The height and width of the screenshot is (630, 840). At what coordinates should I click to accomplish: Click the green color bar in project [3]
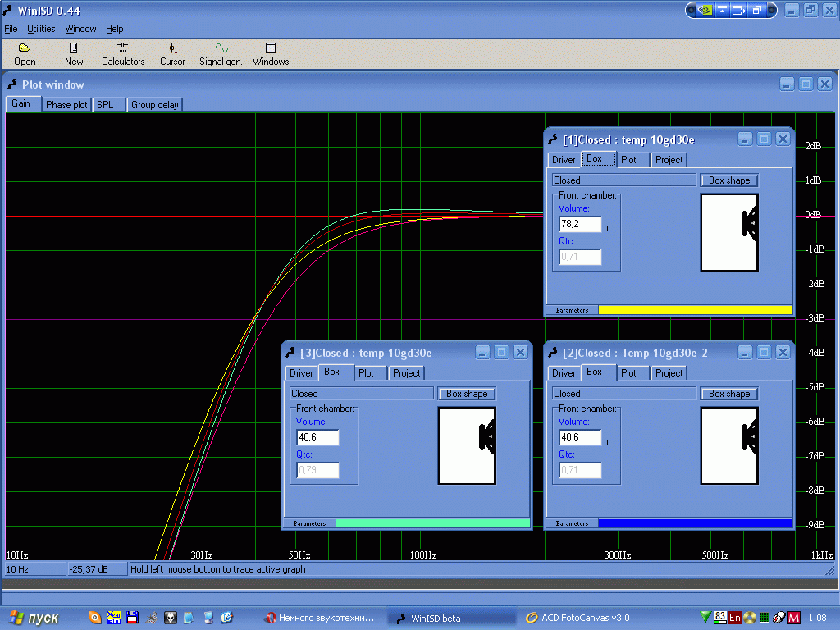click(432, 523)
